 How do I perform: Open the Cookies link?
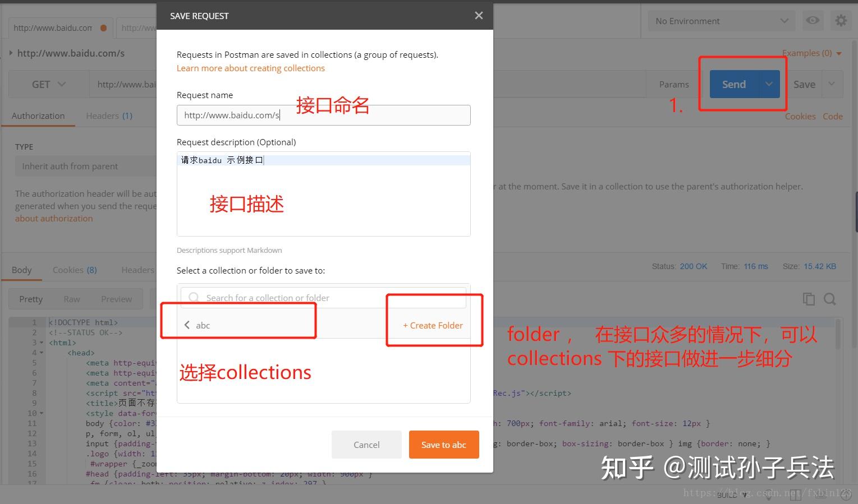click(800, 117)
